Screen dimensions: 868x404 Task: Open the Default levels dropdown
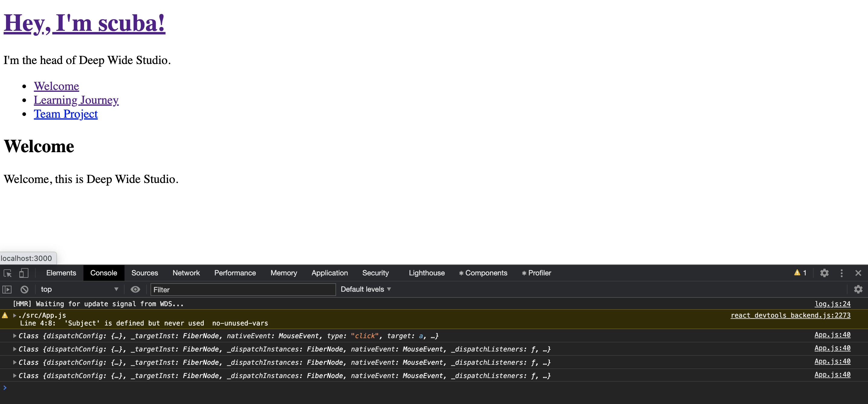click(366, 290)
